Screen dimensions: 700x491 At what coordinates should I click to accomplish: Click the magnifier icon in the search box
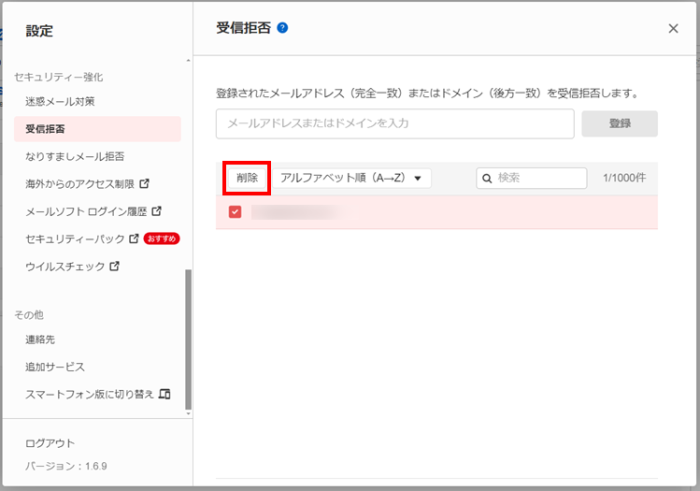(x=487, y=178)
